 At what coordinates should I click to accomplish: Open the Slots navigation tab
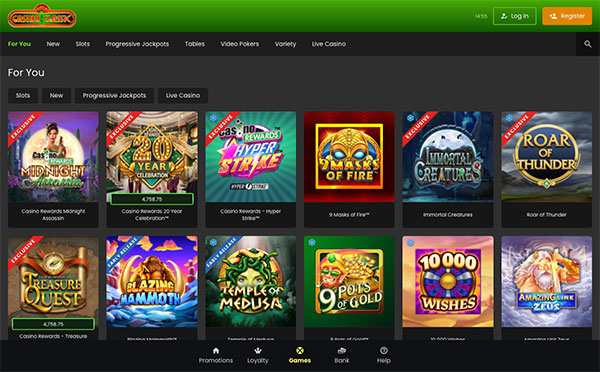(83, 44)
